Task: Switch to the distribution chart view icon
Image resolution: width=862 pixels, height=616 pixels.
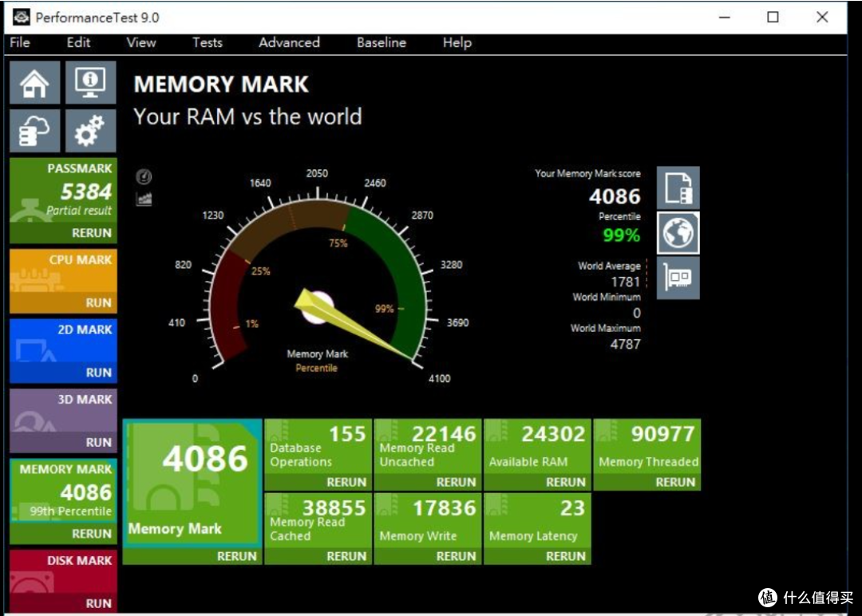Action: coord(144,199)
